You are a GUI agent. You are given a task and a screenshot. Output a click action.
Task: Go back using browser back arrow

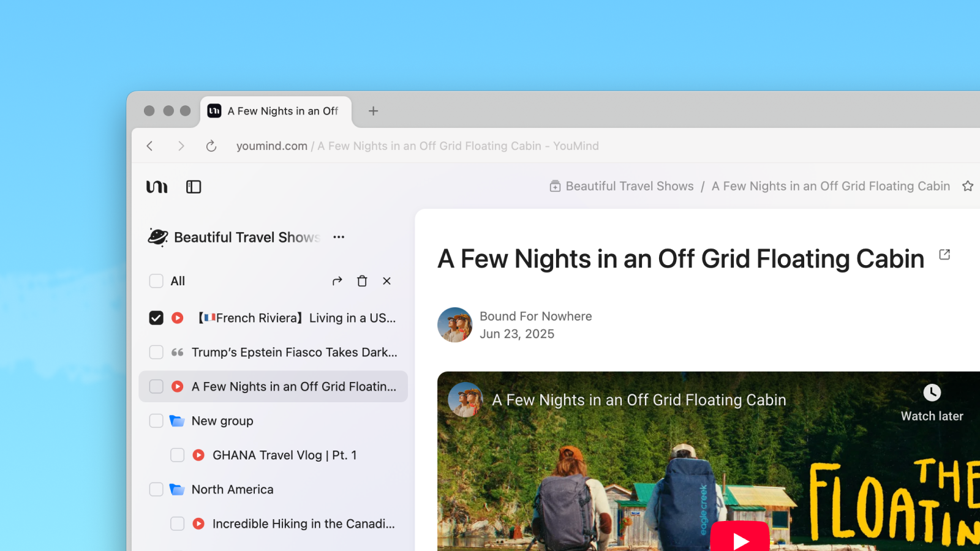[150, 146]
